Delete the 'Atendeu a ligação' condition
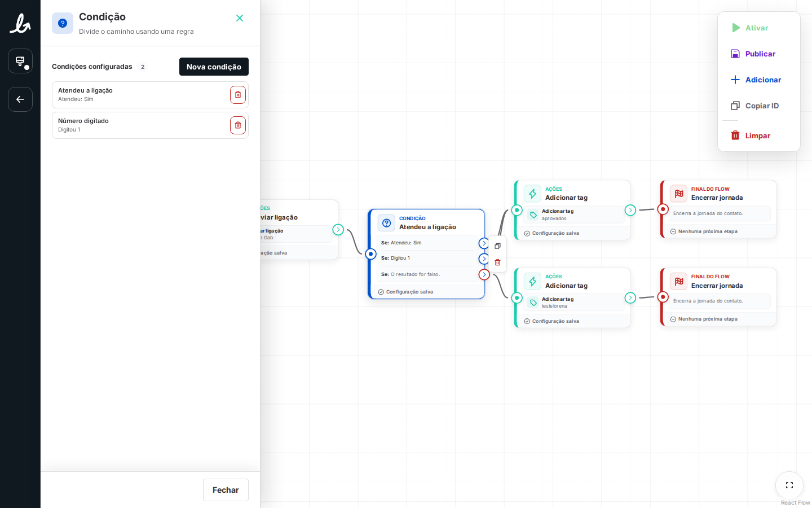The image size is (812, 508). [238, 95]
